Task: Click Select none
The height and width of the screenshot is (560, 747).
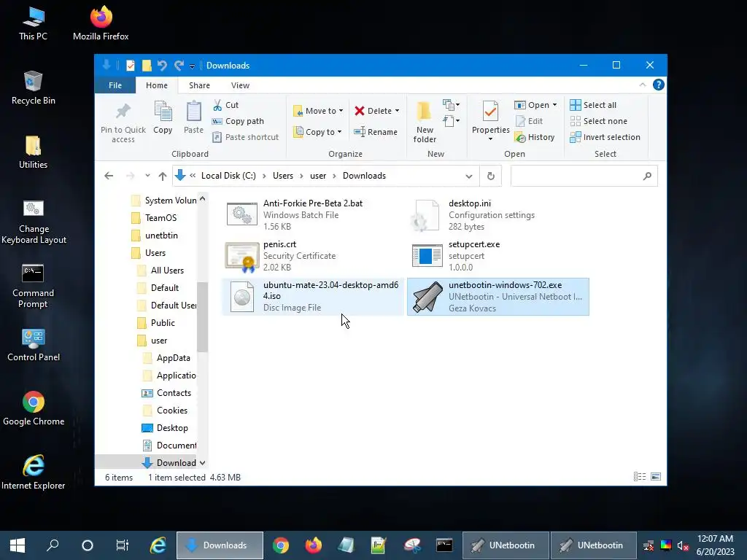Action: point(598,121)
